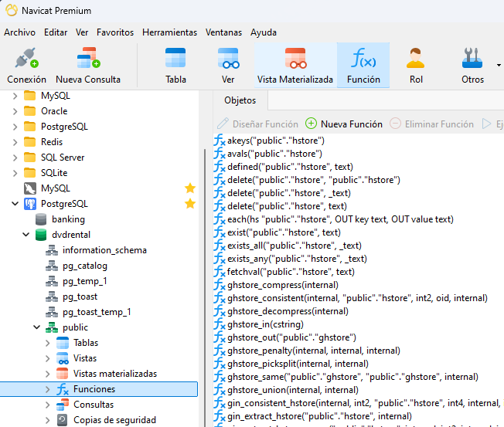Select function akeys("public"."hstore")
504x427 pixels.
point(276,141)
